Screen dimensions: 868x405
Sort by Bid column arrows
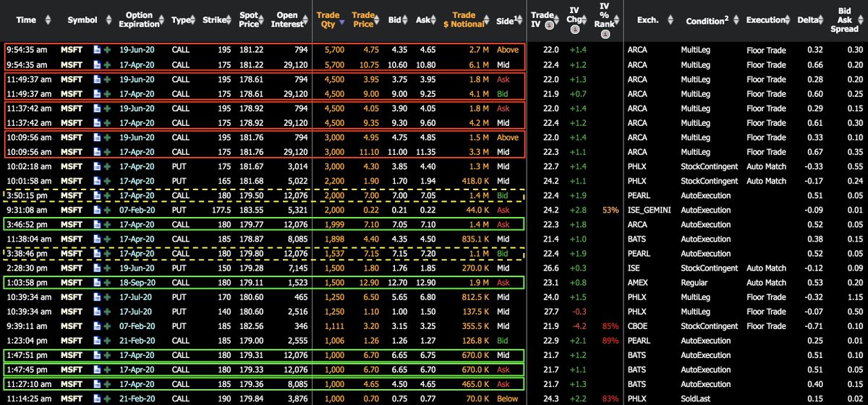(x=407, y=20)
